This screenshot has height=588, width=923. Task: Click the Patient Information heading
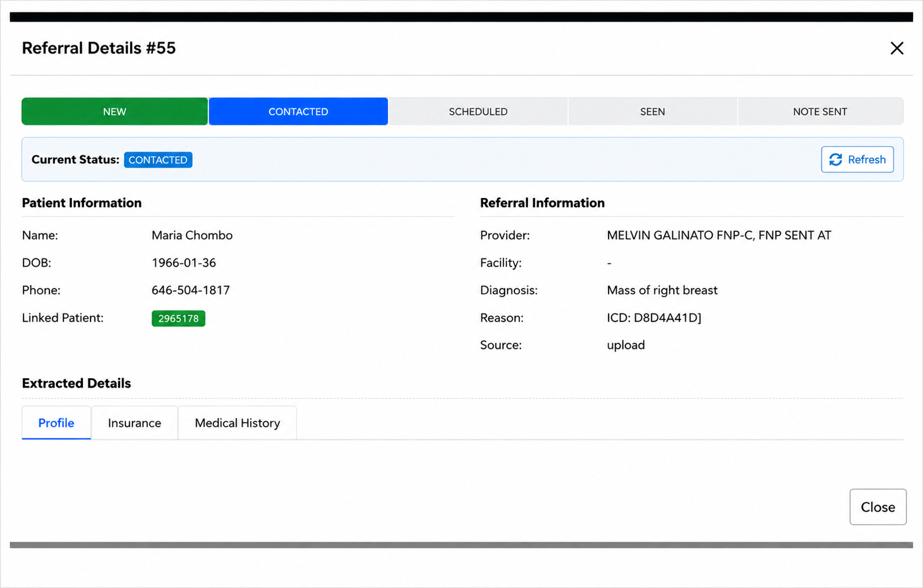82,203
